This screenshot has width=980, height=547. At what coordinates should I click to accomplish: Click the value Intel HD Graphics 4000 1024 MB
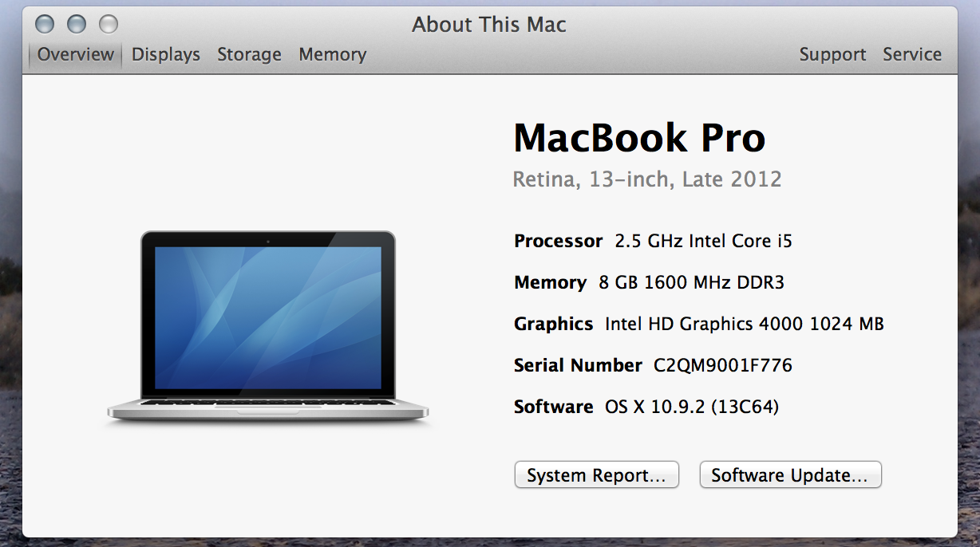click(x=745, y=324)
